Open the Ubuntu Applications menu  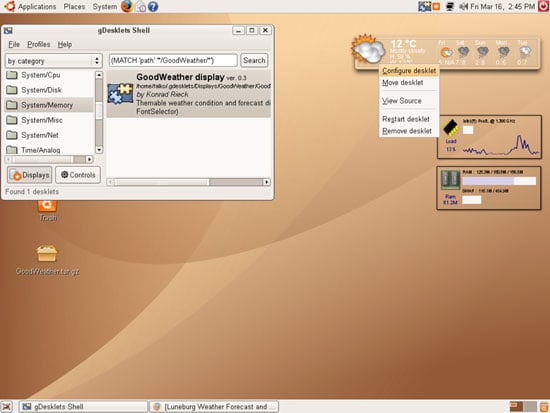(x=30, y=7)
